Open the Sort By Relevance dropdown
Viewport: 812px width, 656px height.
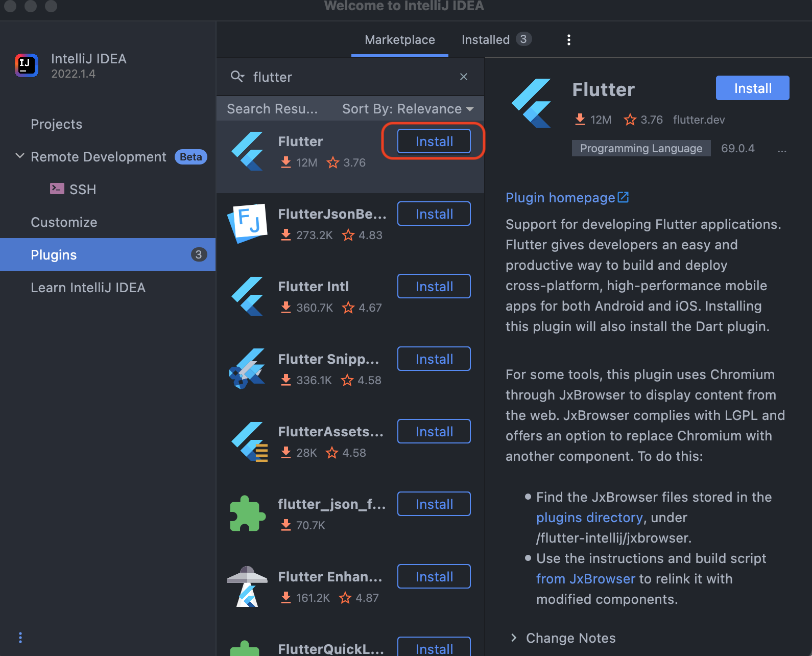pos(408,109)
